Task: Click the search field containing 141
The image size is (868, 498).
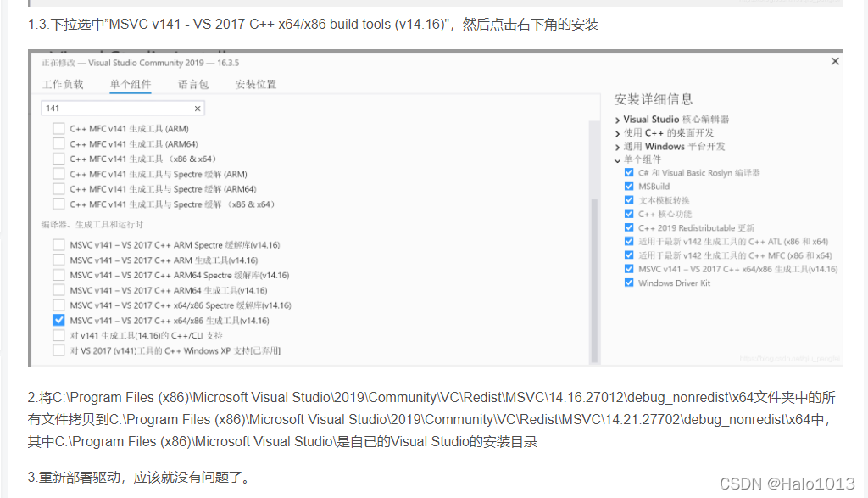Action: [123, 108]
